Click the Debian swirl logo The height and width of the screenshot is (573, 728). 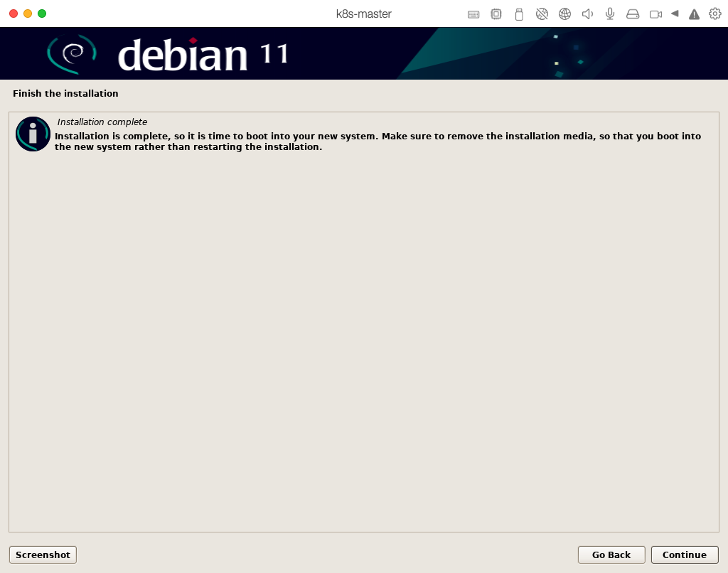click(72, 54)
